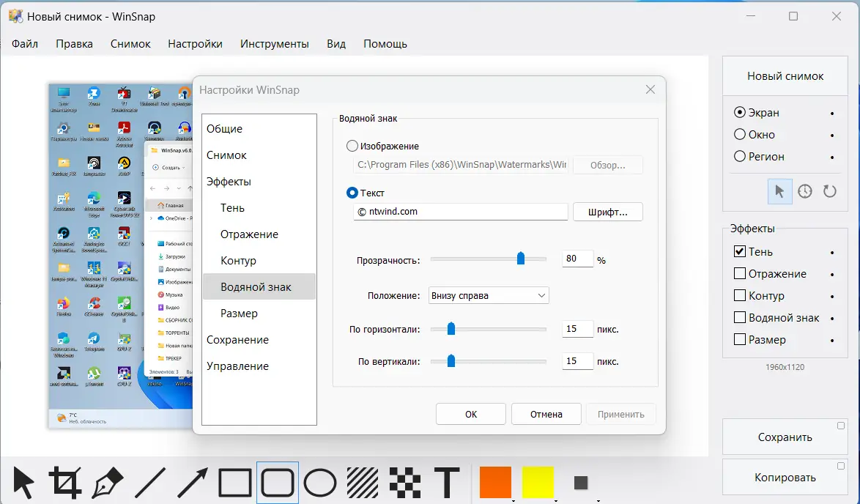Select the Rounded rectangle tool
This screenshot has height=504, width=860.
coord(278,483)
